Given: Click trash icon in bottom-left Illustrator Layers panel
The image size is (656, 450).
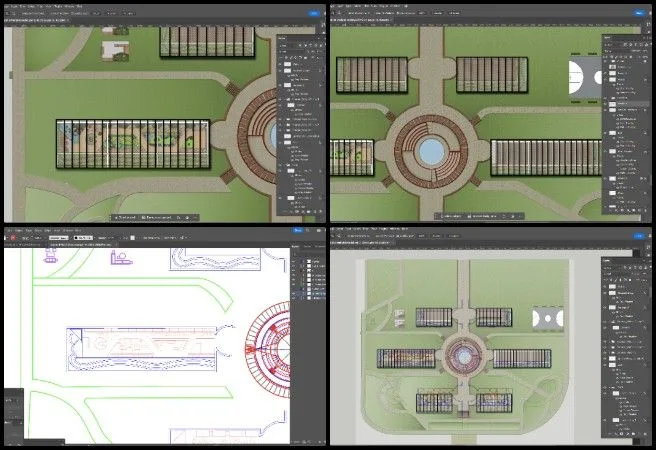Looking at the screenshot, I should pyautogui.click(x=323, y=442).
